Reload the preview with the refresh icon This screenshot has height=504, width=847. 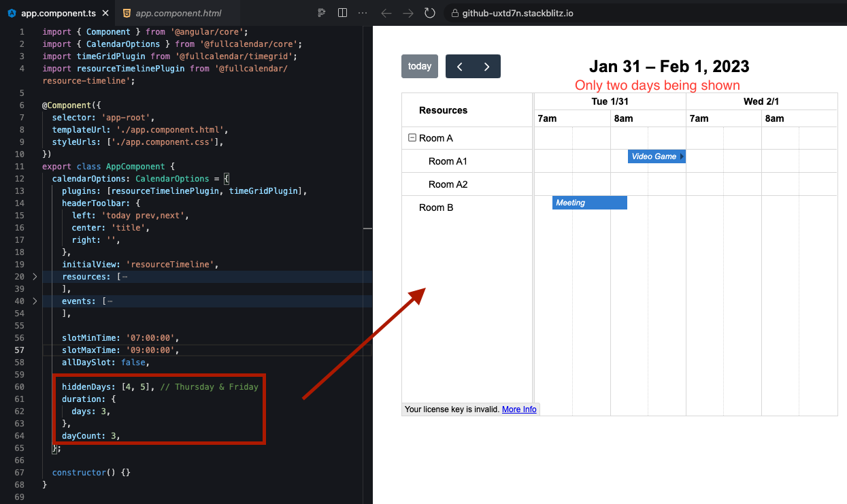pos(429,12)
